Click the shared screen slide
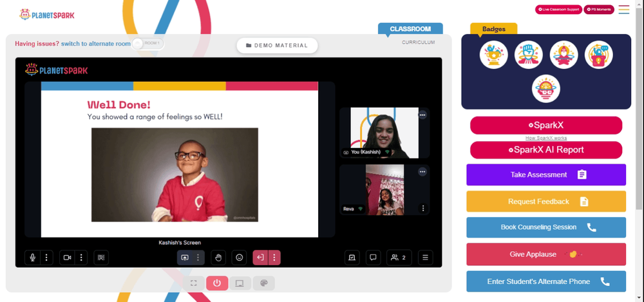 180,160
